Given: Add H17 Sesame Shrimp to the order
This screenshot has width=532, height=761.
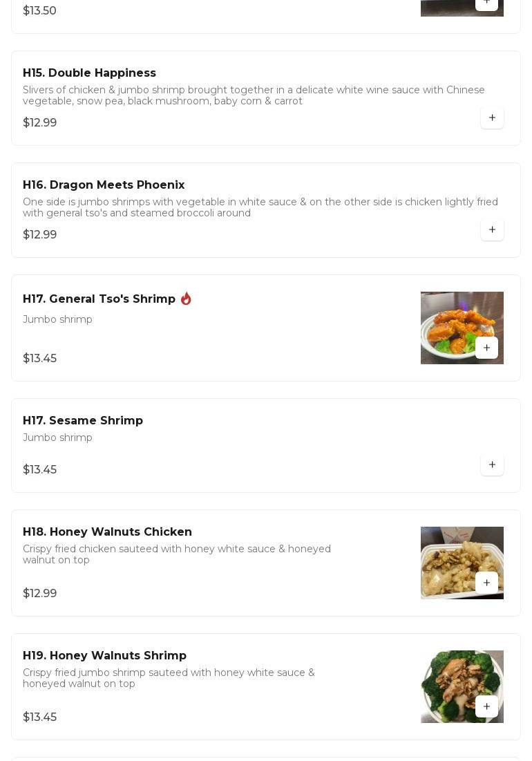Looking at the screenshot, I should pos(492,464).
